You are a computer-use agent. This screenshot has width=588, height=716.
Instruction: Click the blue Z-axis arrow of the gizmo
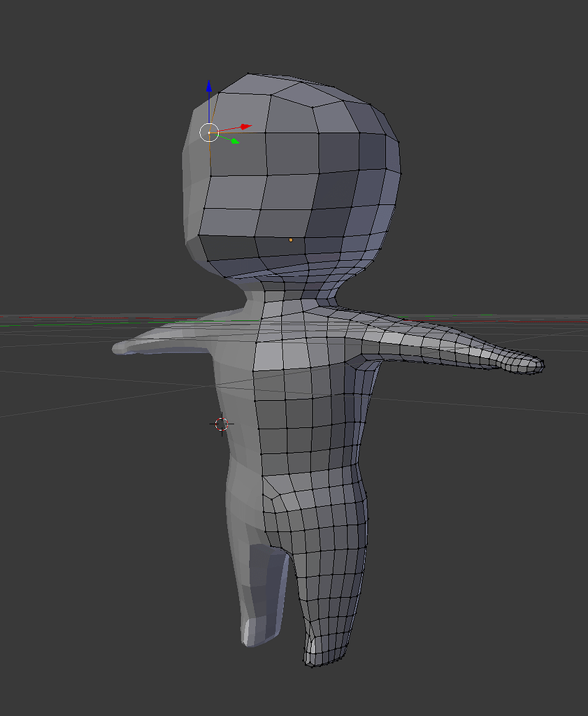208,86
